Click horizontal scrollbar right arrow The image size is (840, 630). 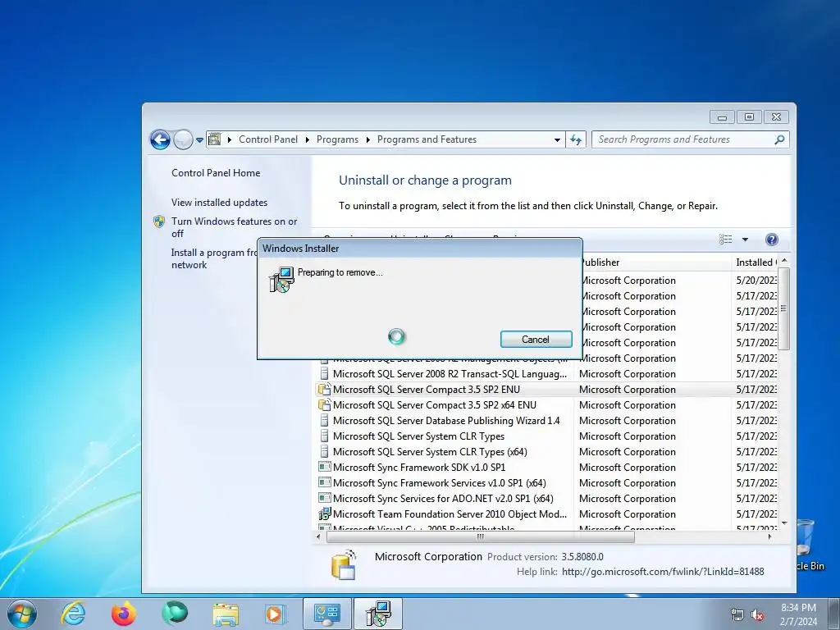769,536
